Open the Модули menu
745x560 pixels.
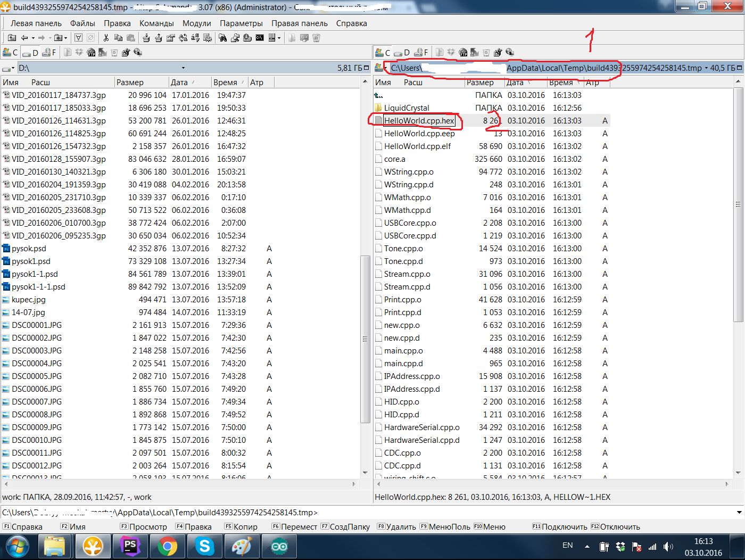pyautogui.click(x=197, y=23)
